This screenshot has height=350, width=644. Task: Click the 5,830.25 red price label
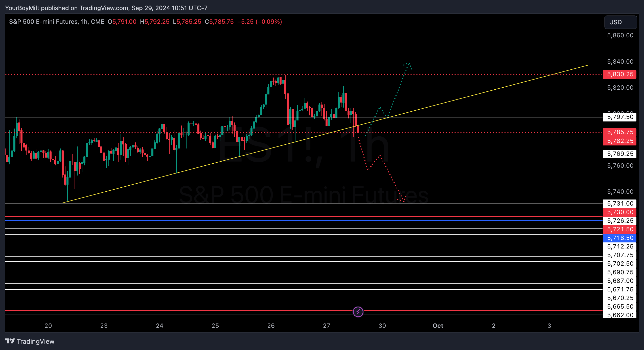(620, 74)
